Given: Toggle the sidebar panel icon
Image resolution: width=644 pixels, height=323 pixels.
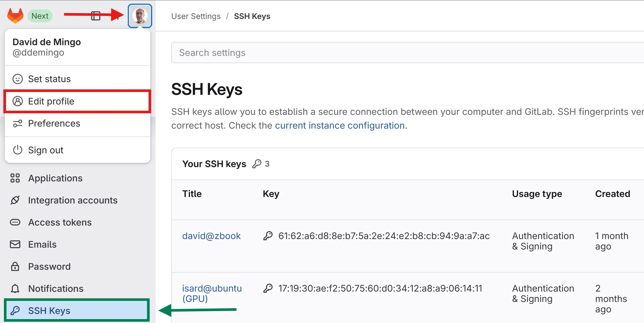Looking at the screenshot, I should click(x=96, y=16).
